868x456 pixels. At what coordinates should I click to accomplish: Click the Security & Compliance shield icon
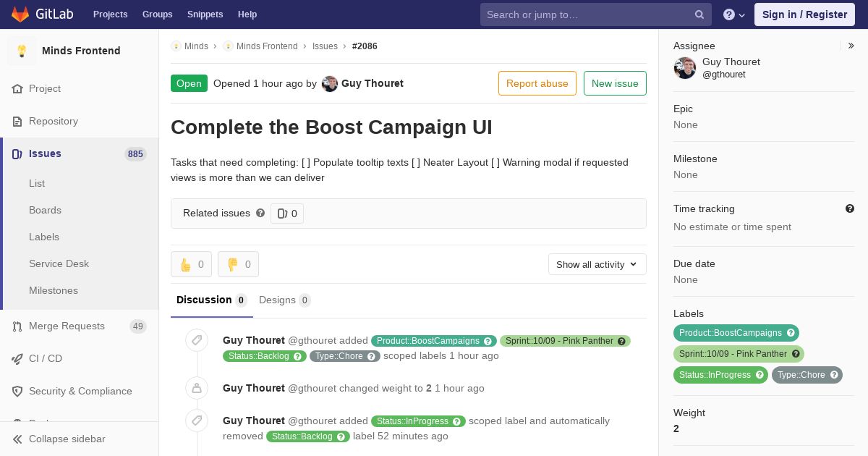[x=17, y=391]
